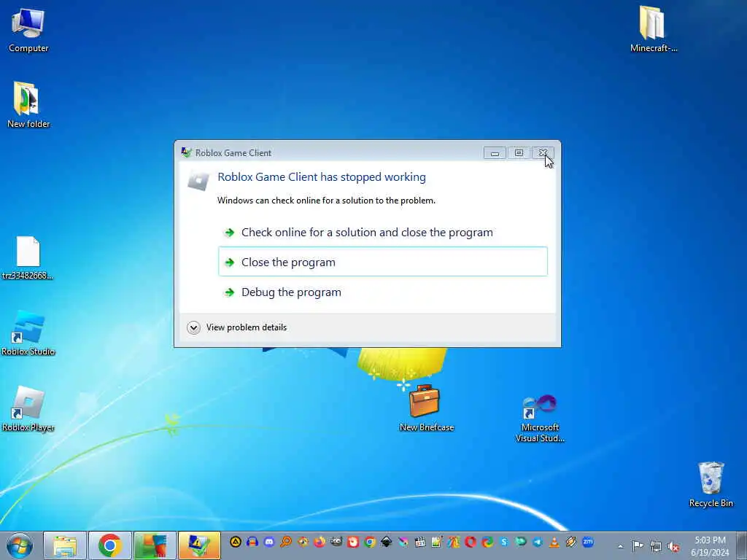747x560 pixels.
Task: Launch Telegram from the taskbar
Action: coord(538,542)
